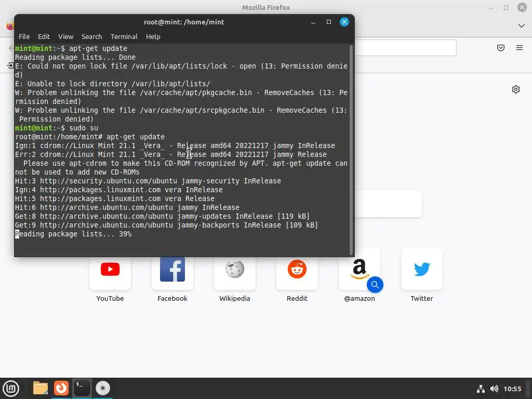The image size is (532, 399).
Task: Click the 'Hit:6' archive.ubuntu.com jammy line
Action: tap(127, 207)
